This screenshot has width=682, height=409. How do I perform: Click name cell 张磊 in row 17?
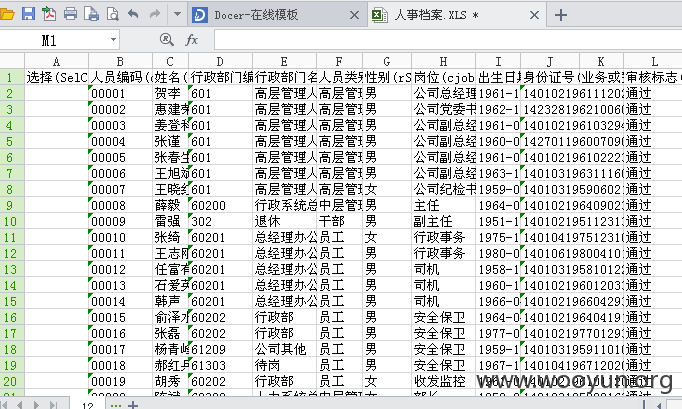click(x=170, y=334)
